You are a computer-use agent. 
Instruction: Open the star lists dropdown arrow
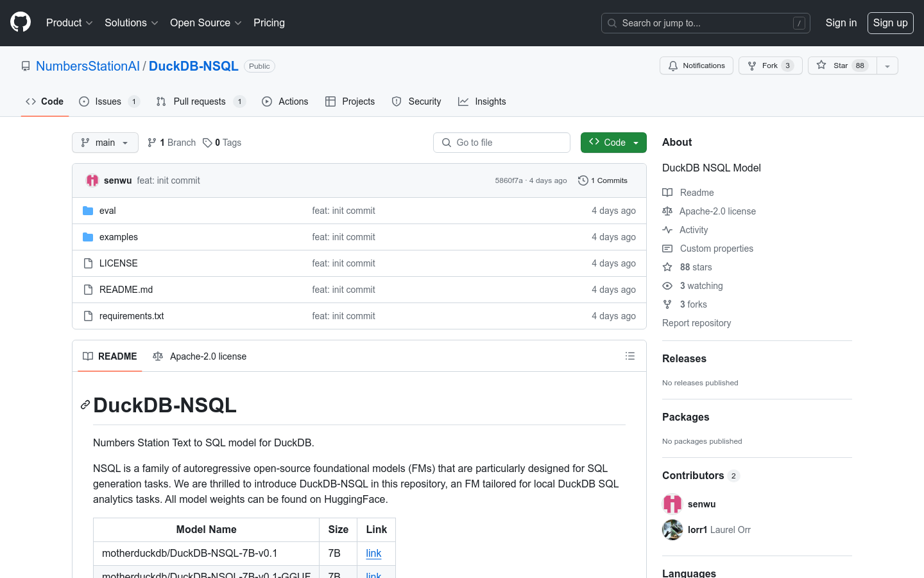click(887, 66)
